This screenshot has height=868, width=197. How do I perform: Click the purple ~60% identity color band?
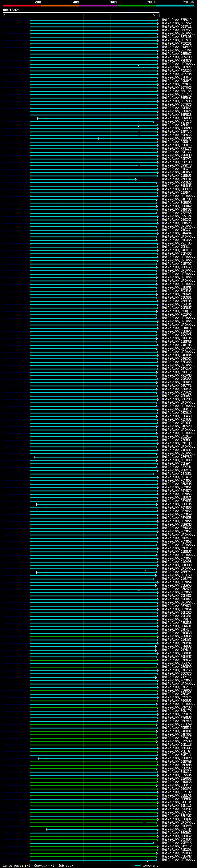pos(99,6)
